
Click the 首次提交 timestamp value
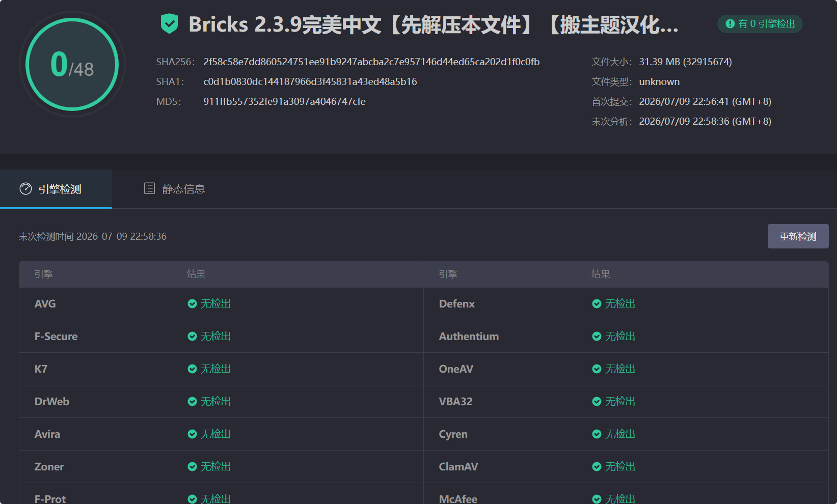(705, 101)
